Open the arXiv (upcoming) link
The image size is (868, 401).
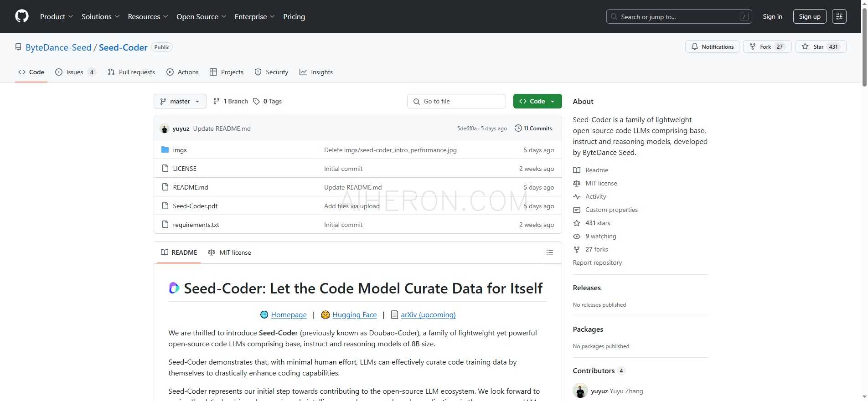428,315
